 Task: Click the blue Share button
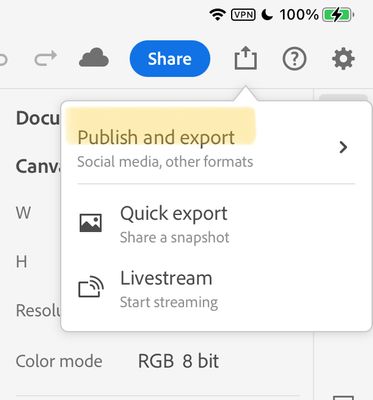pyautogui.click(x=170, y=59)
